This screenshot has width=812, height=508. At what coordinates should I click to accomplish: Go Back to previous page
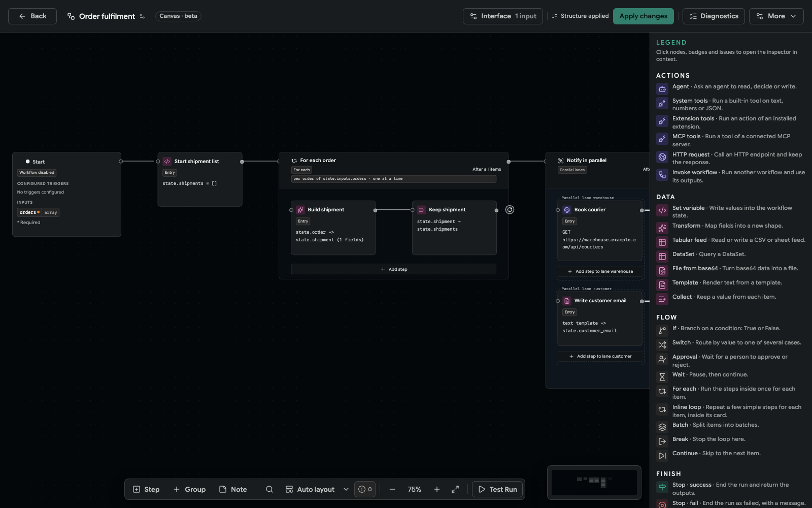point(32,16)
